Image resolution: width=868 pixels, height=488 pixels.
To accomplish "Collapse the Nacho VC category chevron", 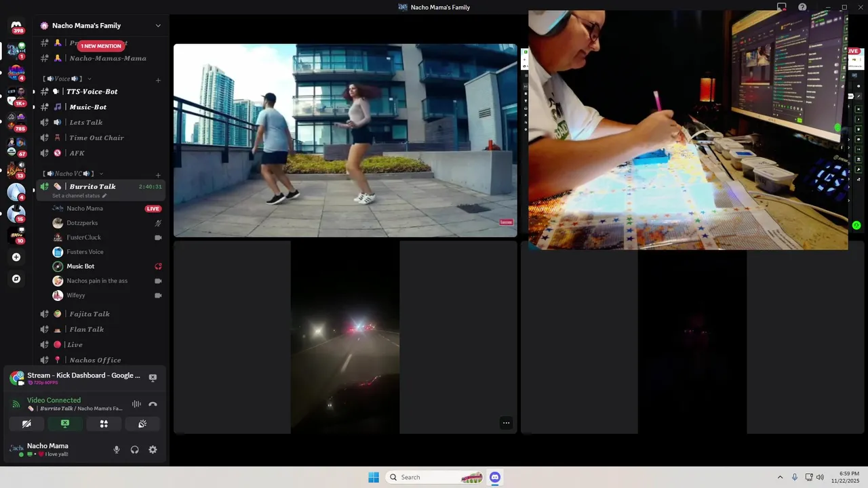I will point(101,174).
